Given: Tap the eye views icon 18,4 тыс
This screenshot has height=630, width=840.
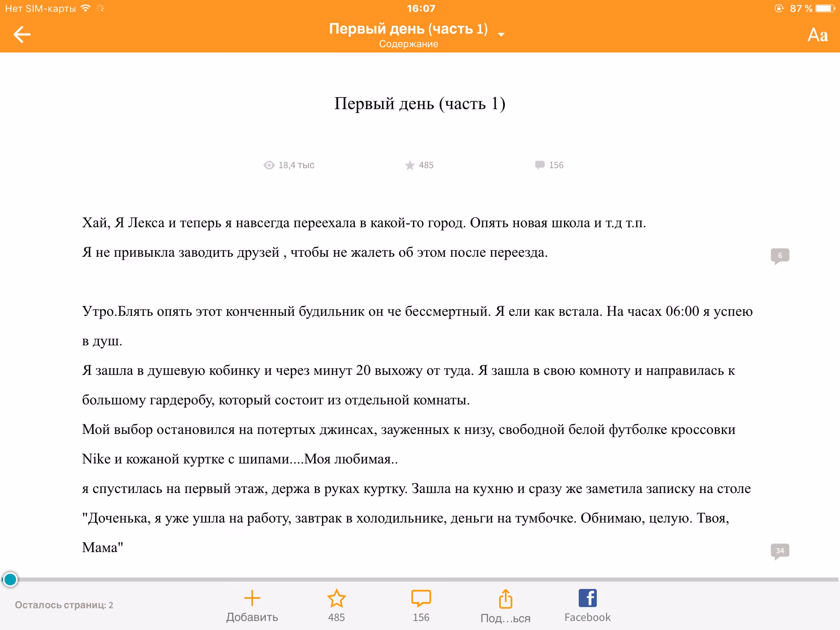Looking at the screenshot, I should coord(269,165).
